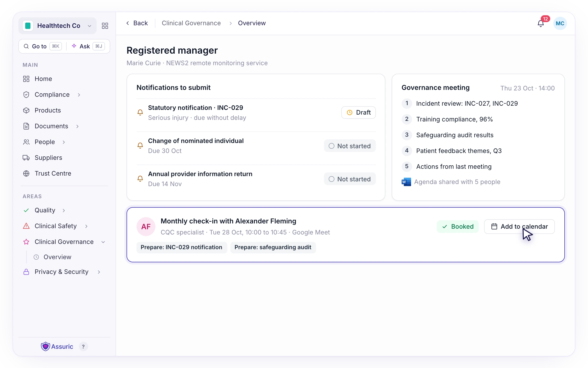Viewport: 588px width, 368px height.
Task: Expand the Documents submenu chevron
Action: click(77, 126)
